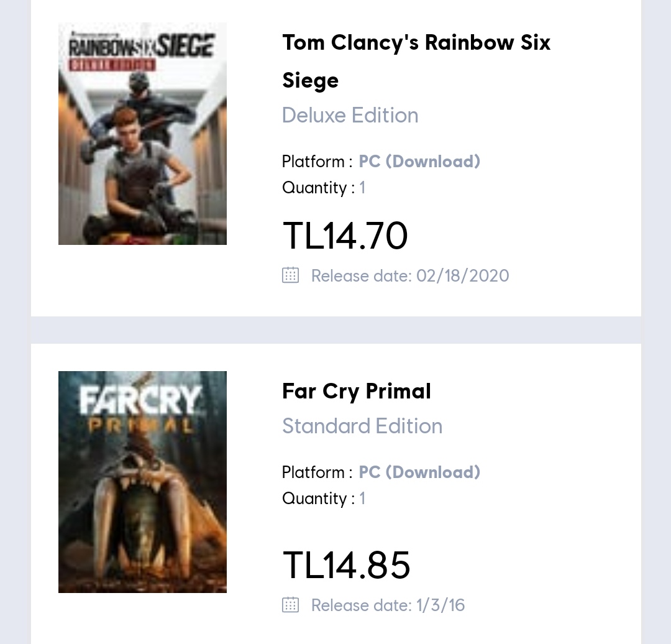Click the release date 02/18/2020 text

point(410,275)
